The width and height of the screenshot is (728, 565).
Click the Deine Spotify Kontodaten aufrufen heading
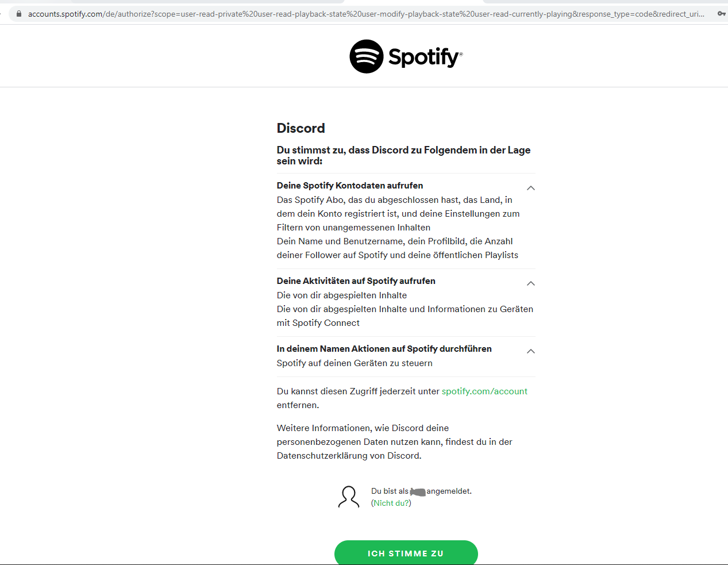coord(350,186)
